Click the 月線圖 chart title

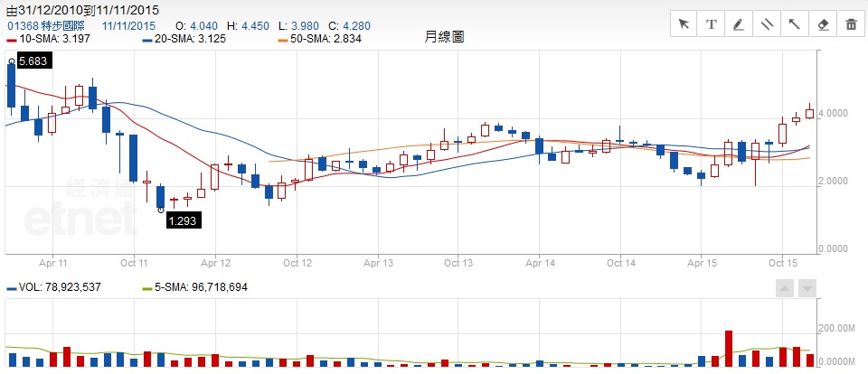coord(444,37)
